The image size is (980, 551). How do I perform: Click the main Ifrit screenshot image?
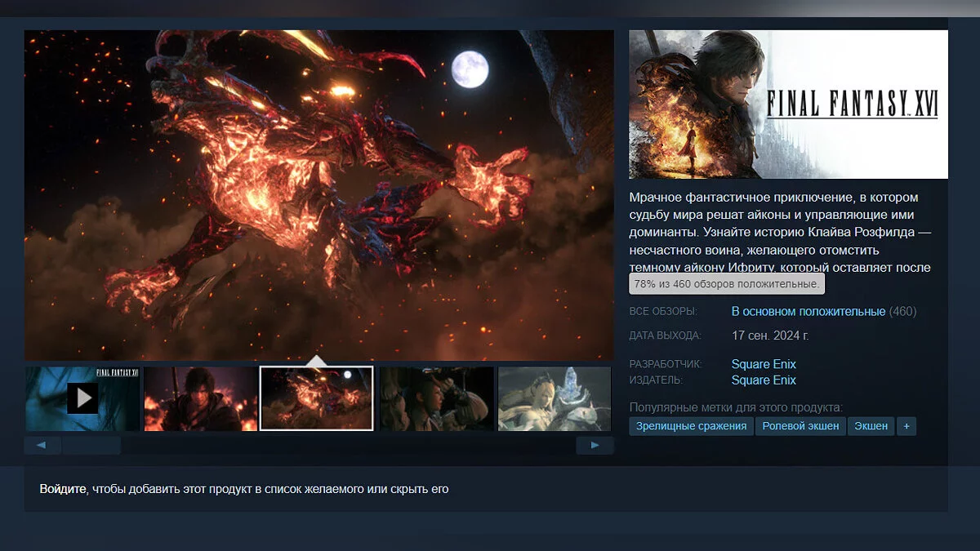pyautogui.click(x=319, y=195)
